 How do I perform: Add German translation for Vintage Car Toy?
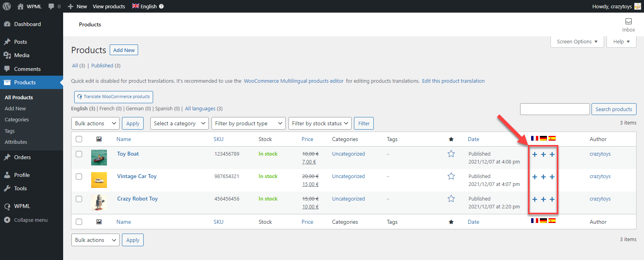click(x=543, y=177)
